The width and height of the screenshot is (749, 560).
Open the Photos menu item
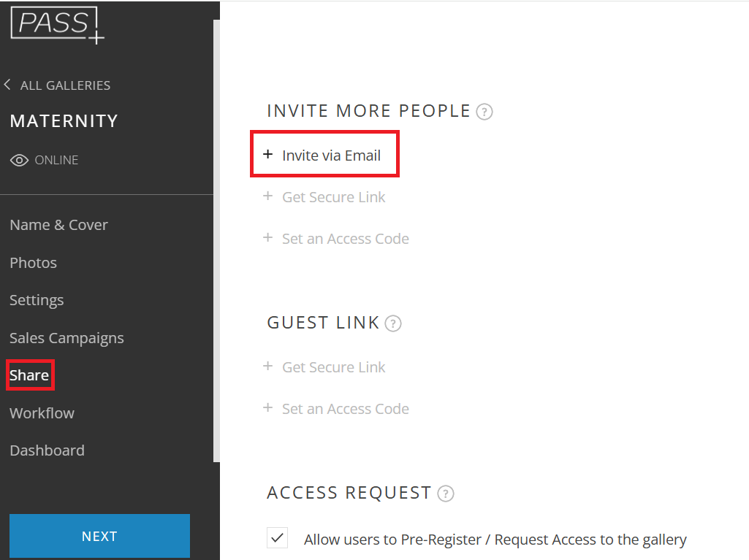coord(34,263)
